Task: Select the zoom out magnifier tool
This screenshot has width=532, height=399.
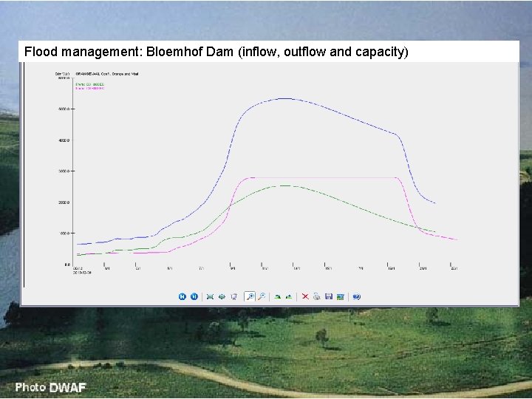Action: pos(262,296)
